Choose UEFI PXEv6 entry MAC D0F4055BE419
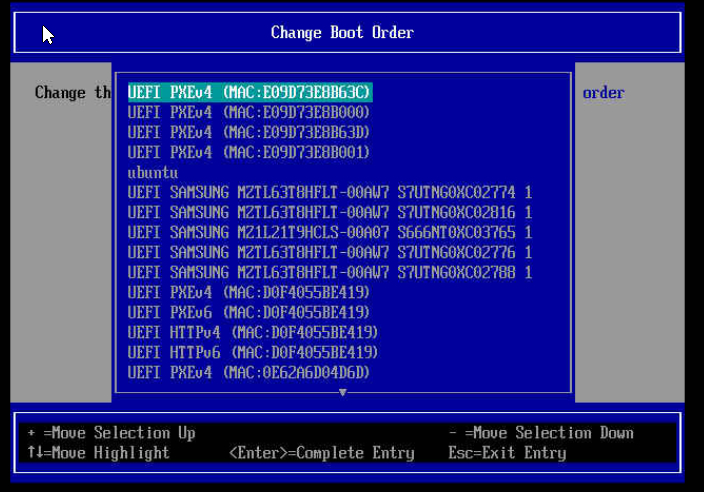704x492 pixels. [x=249, y=312]
